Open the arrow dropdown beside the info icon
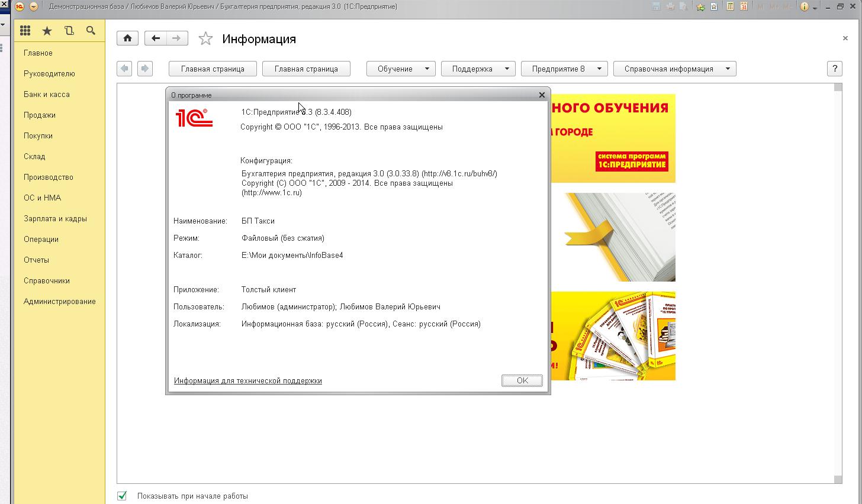The image size is (862, 504). click(815, 7)
